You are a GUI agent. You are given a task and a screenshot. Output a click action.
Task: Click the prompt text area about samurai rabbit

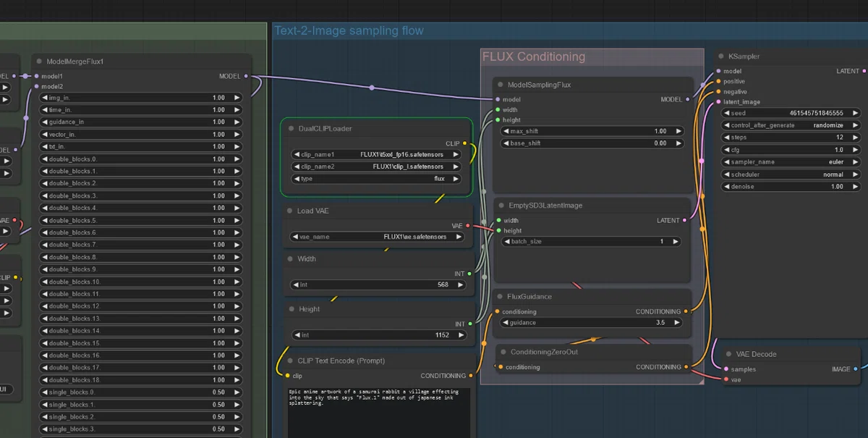pyautogui.click(x=379, y=413)
